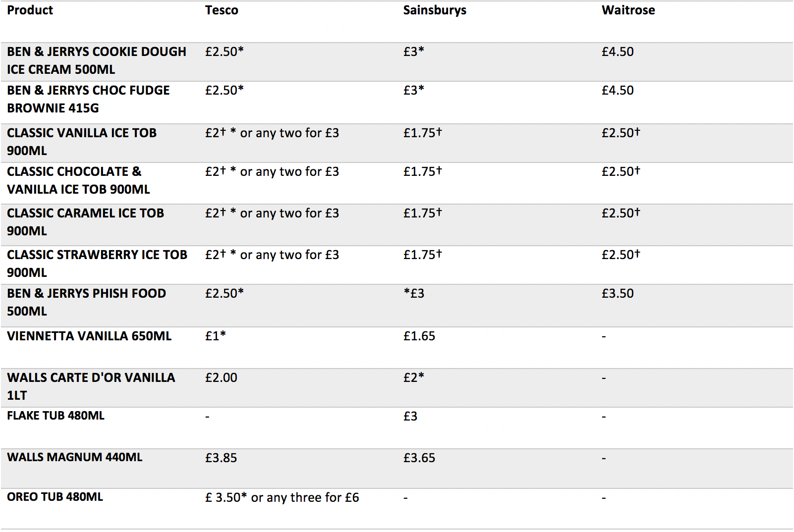The height and width of the screenshot is (532, 794).
Task: Select Classic Chocolate & Vanilla Ice Tob name
Action: click(78, 180)
